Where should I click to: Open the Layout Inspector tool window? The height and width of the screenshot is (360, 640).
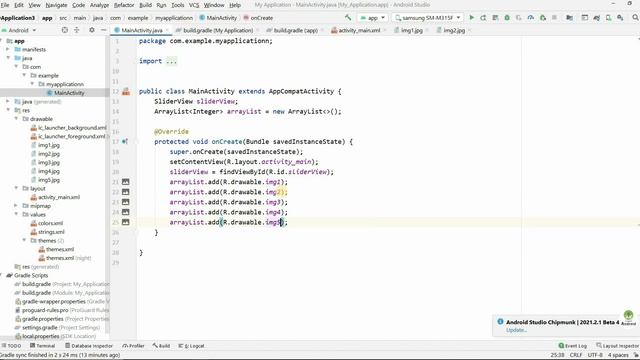coord(618,346)
